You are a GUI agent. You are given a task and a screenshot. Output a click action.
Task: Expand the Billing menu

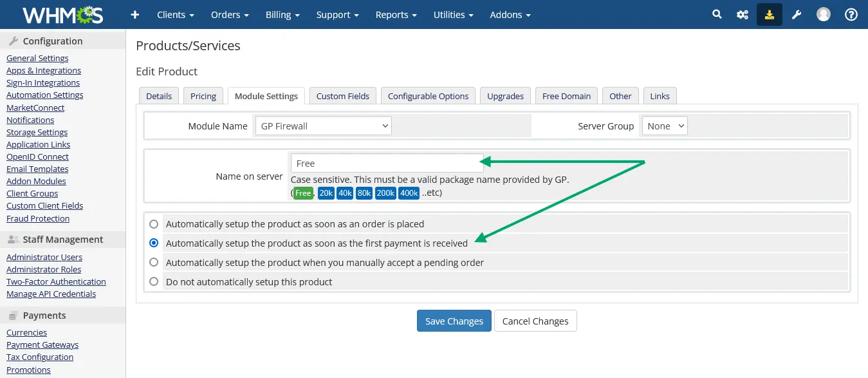pyautogui.click(x=283, y=14)
